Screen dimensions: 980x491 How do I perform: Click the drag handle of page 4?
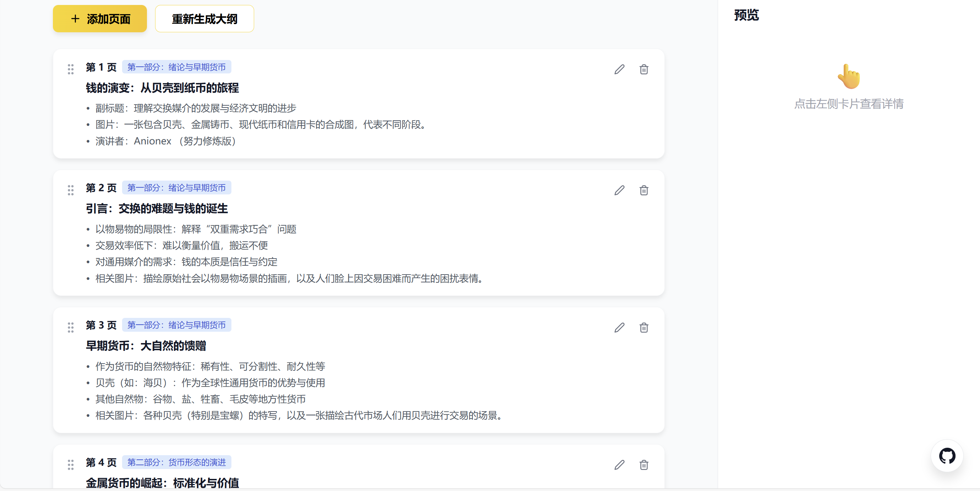(x=71, y=465)
